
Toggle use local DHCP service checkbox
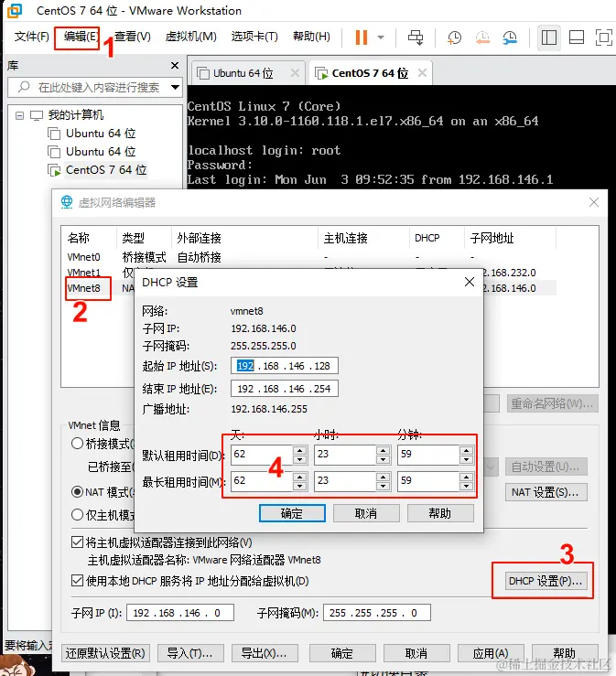[77, 580]
